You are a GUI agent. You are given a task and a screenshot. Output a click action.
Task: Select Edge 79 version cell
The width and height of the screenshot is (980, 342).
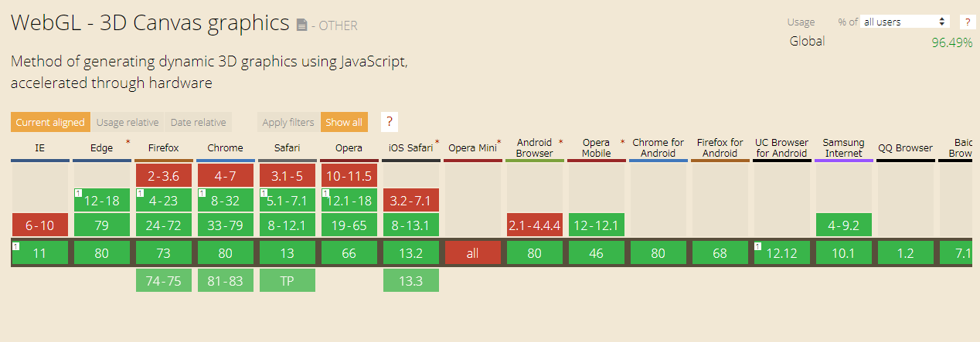101,225
